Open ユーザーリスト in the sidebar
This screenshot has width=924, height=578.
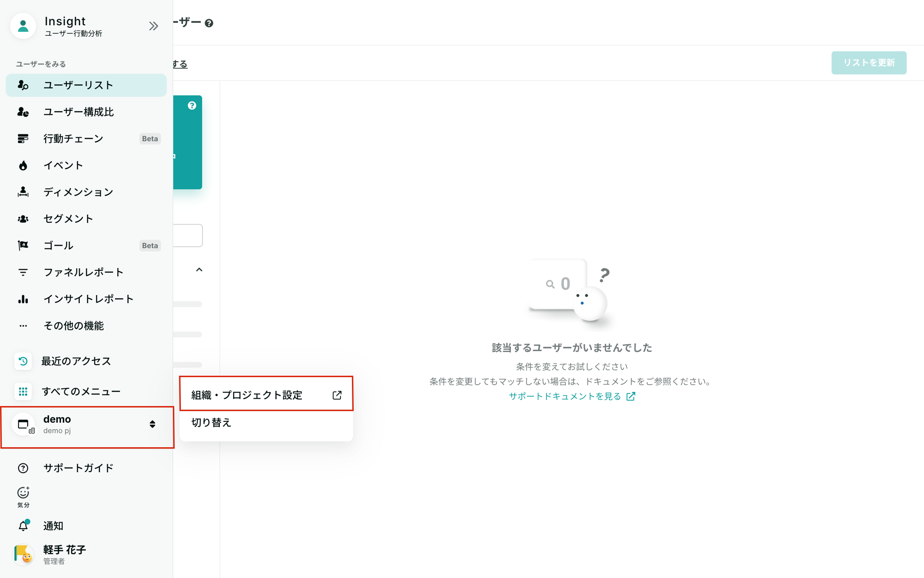point(86,85)
